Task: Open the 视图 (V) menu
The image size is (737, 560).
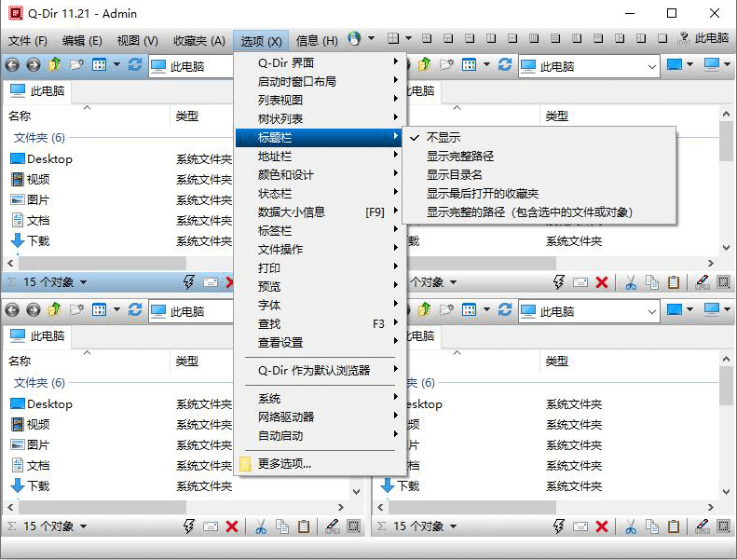Action: pos(137,41)
